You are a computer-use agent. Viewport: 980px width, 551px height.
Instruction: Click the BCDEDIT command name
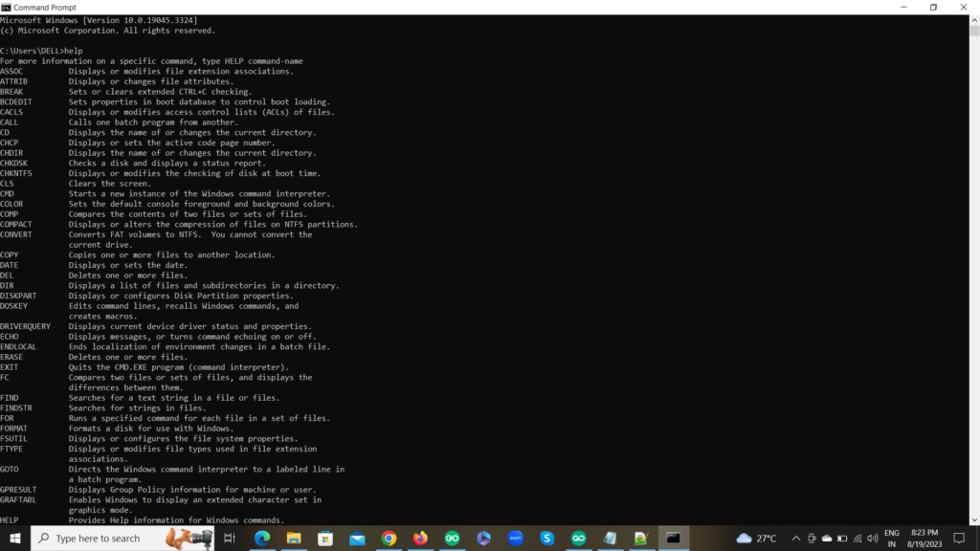tap(16, 101)
